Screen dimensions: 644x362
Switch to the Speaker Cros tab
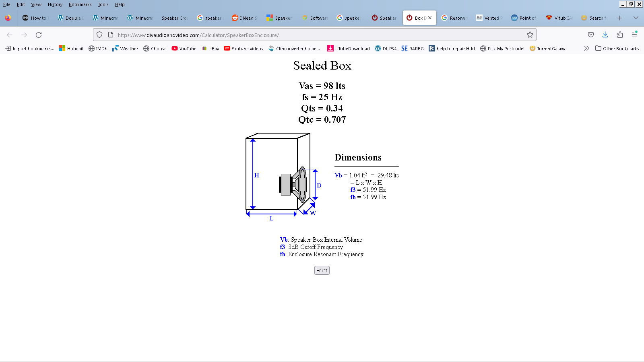tap(174, 18)
